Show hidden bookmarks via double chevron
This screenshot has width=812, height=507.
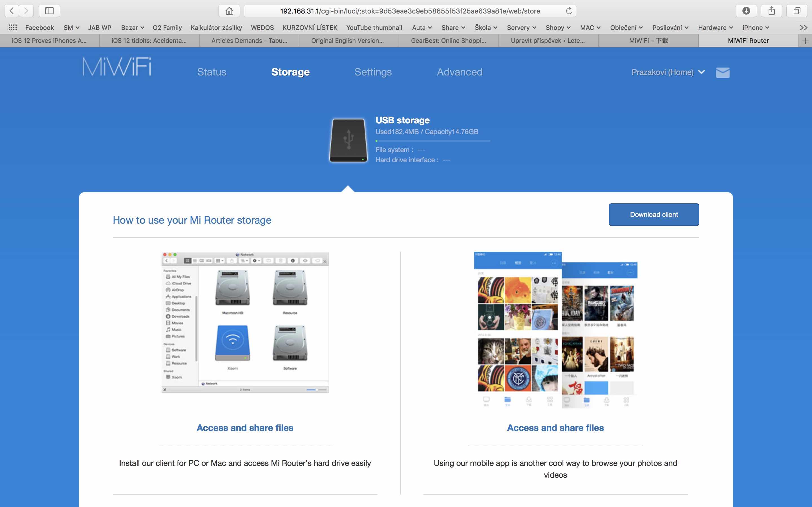click(x=804, y=28)
